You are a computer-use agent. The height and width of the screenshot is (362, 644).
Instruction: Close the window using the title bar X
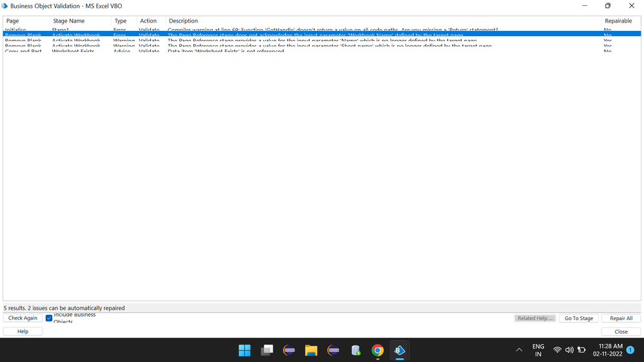pos(632,6)
